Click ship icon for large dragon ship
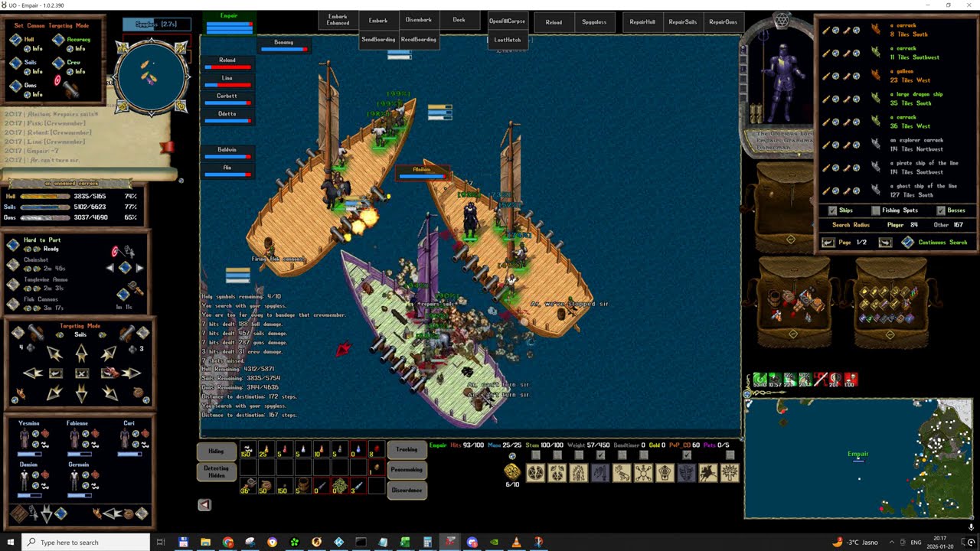 pyautogui.click(x=876, y=99)
